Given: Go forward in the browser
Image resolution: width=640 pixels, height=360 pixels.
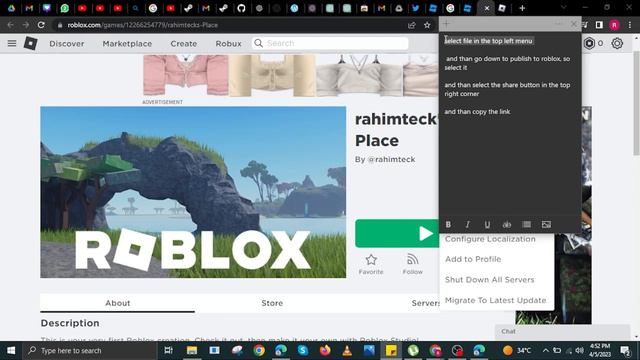Looking at the screenshot, I should click(x=26, y=25).
